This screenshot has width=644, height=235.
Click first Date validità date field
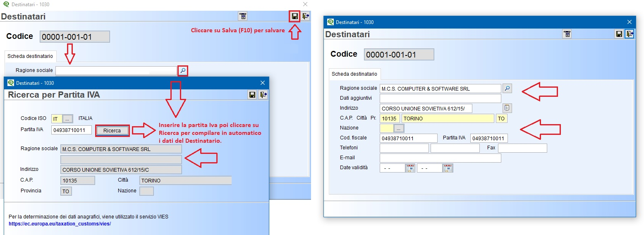tap(392, 168)
